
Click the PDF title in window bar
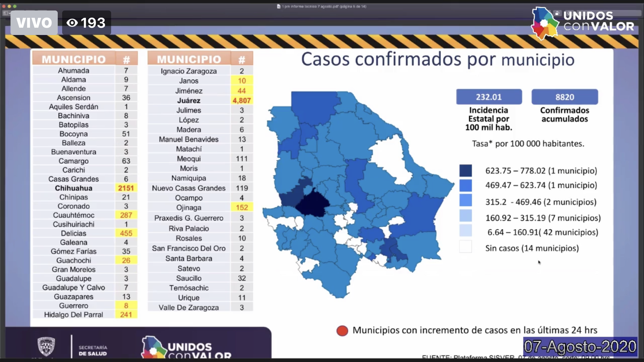324,6
